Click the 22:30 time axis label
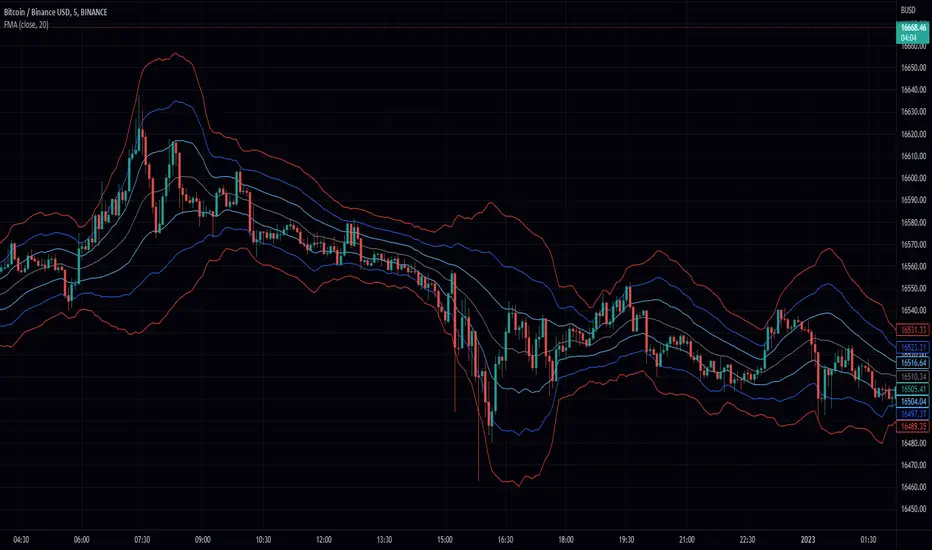The width and height of the screenshot is (932, 550). [747, 540]
